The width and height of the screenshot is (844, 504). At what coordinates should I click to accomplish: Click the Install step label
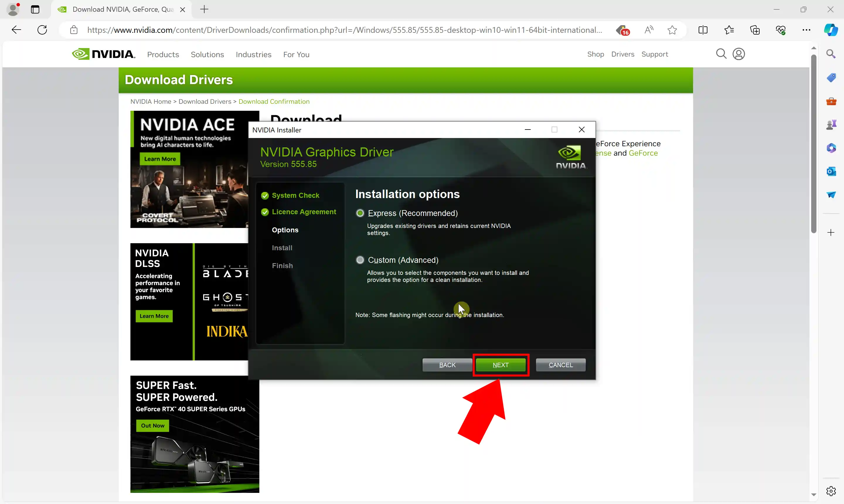pos(282,248)
